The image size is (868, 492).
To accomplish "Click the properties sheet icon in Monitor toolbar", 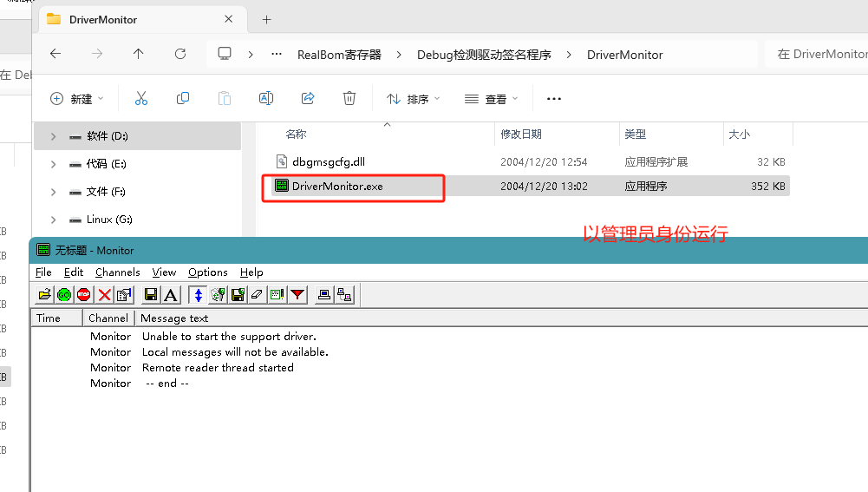I will [x=124, y=295].
